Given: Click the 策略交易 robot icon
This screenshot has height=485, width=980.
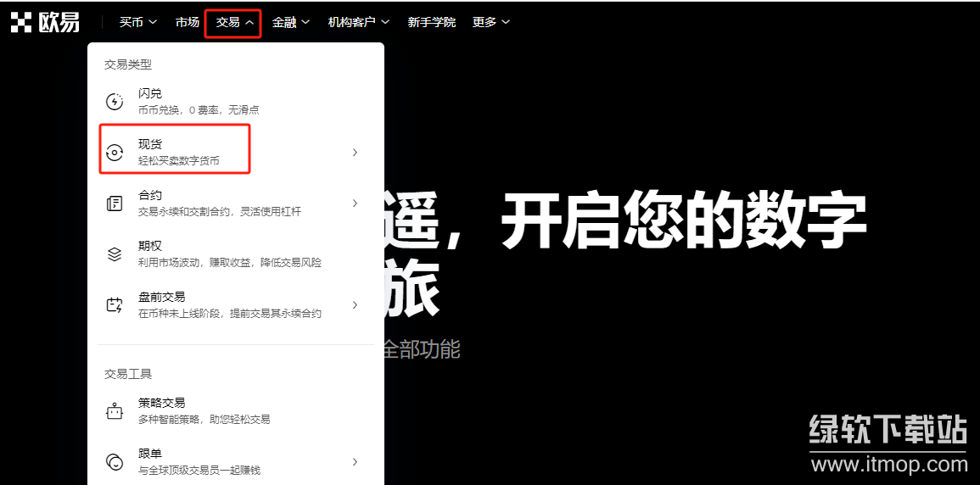Looking at the screenshot, I should [115, 411].
